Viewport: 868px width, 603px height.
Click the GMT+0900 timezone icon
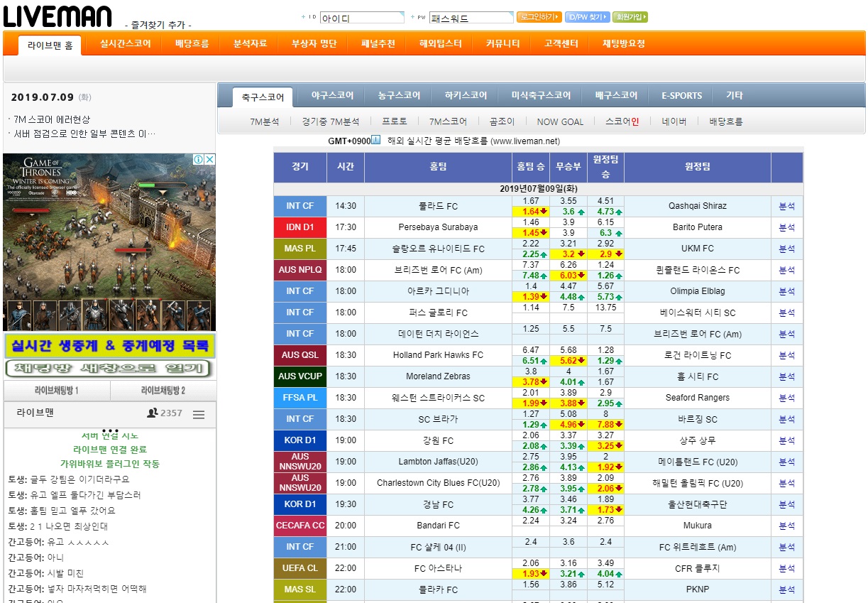point(376,141)
